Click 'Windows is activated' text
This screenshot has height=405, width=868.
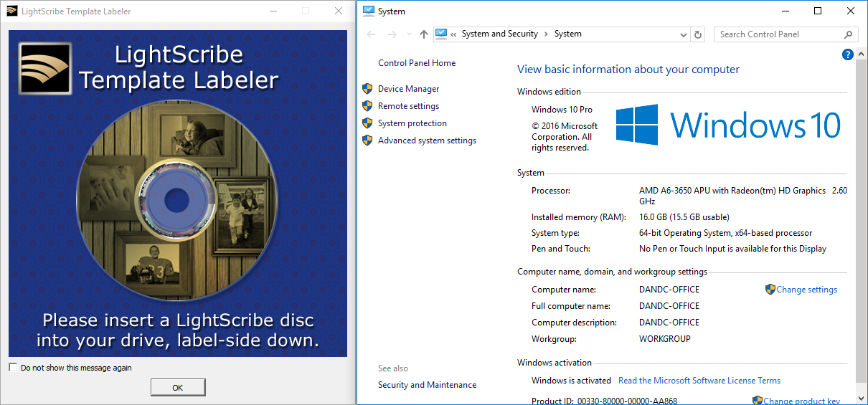coord(571,381)
